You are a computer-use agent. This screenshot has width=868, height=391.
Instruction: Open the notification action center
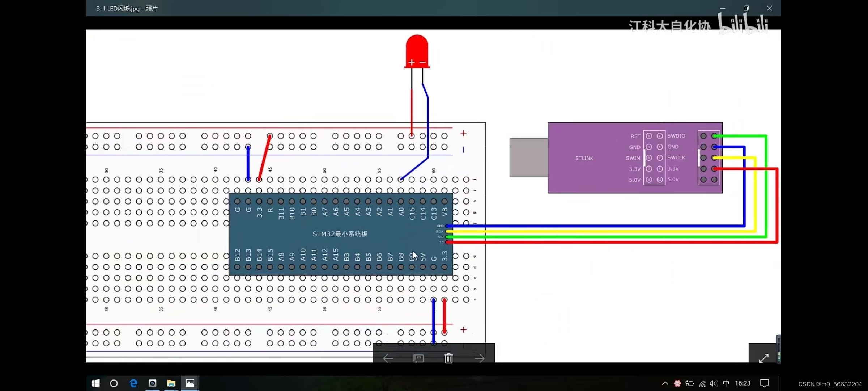pos(764,383)
